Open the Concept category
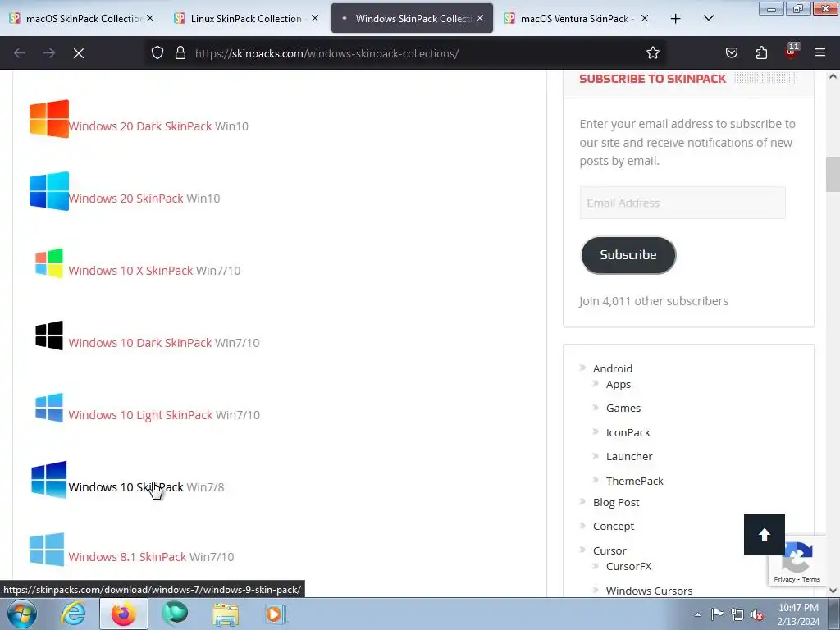The height and width of the screenshot is (630, 840). (614, 526)
